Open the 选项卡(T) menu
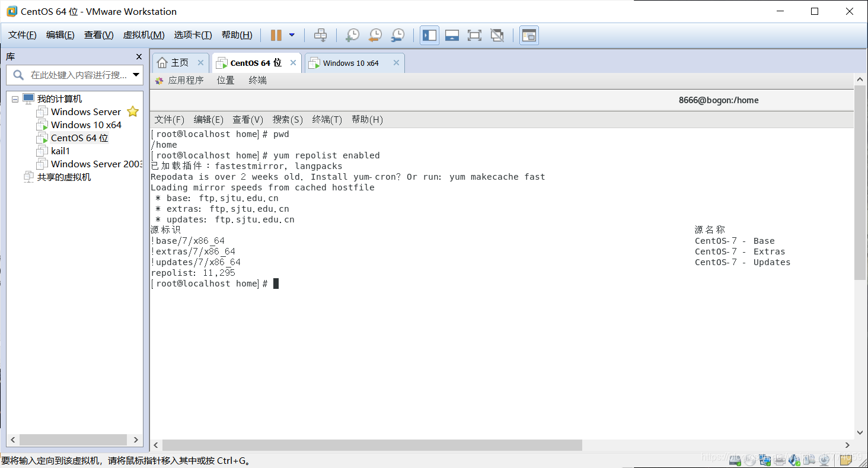 coord(193,35)
